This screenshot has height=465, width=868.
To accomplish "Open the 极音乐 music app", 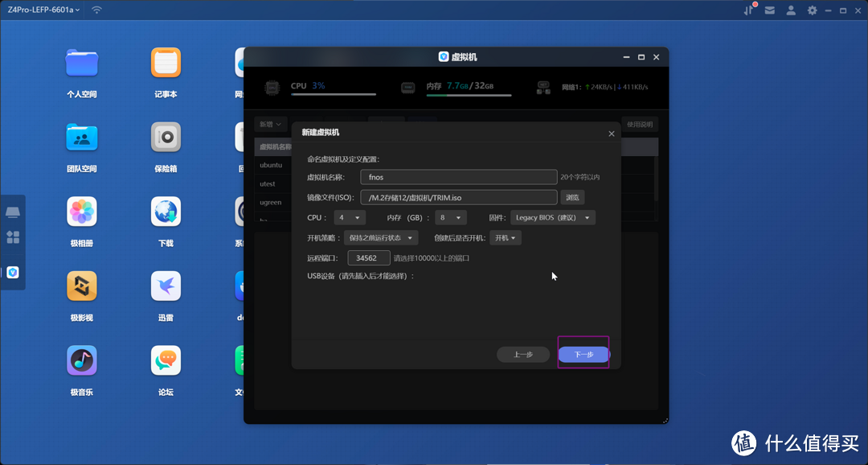I will [81, 360].
